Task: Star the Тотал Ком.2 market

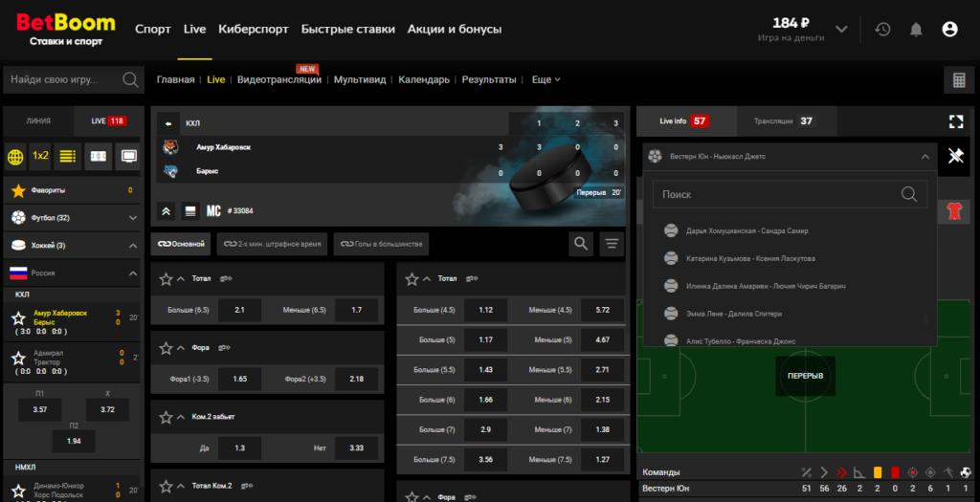Action: [166, 487]
